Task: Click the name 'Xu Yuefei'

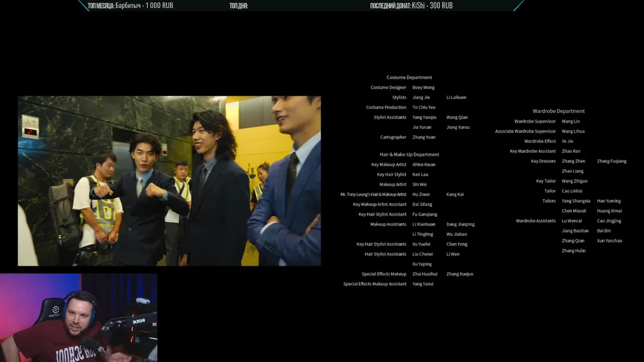Action: tap(421, 244)
